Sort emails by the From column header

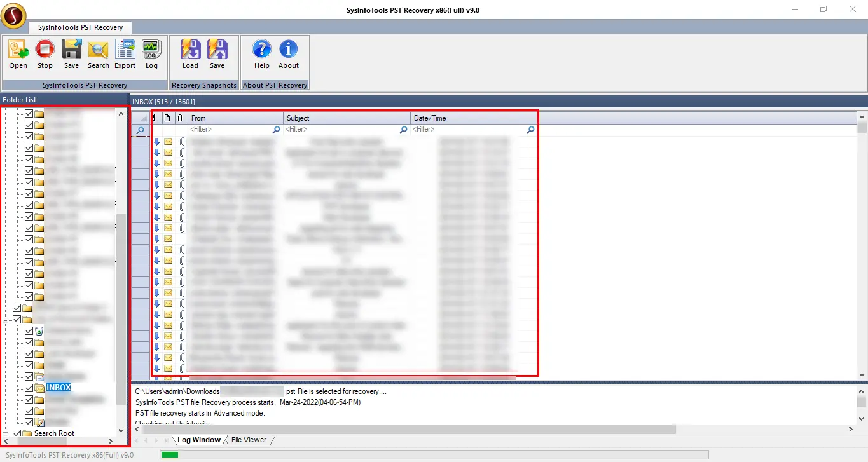[x=236, y=118]
